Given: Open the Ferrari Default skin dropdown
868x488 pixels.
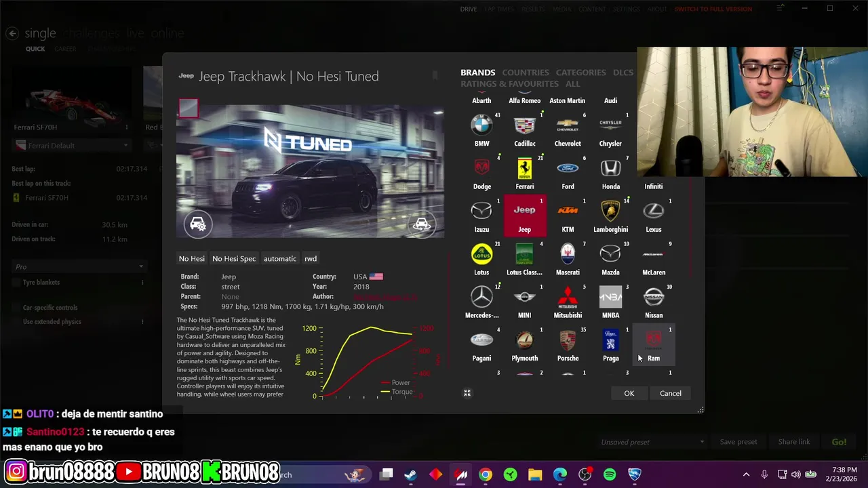Looking at the screenshot, I should (x=72, y=146).
